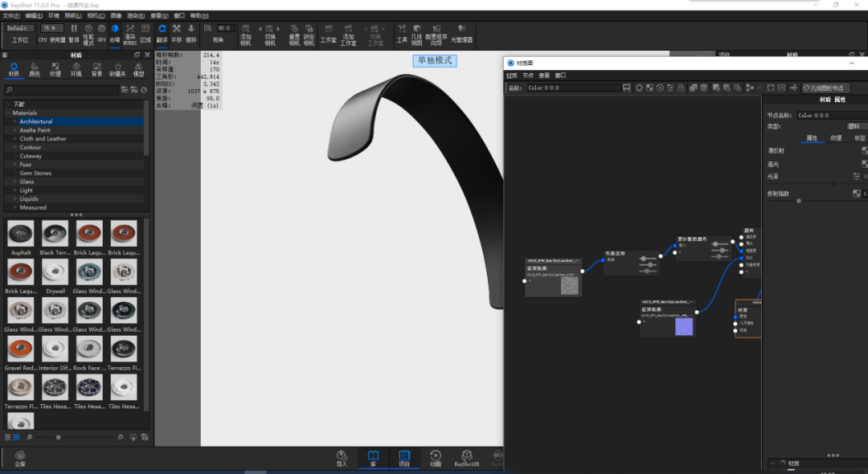This screenshot has height=474, width=868.
Task: Toggle the Denoise (去噪) button
Action: [115, 33]
